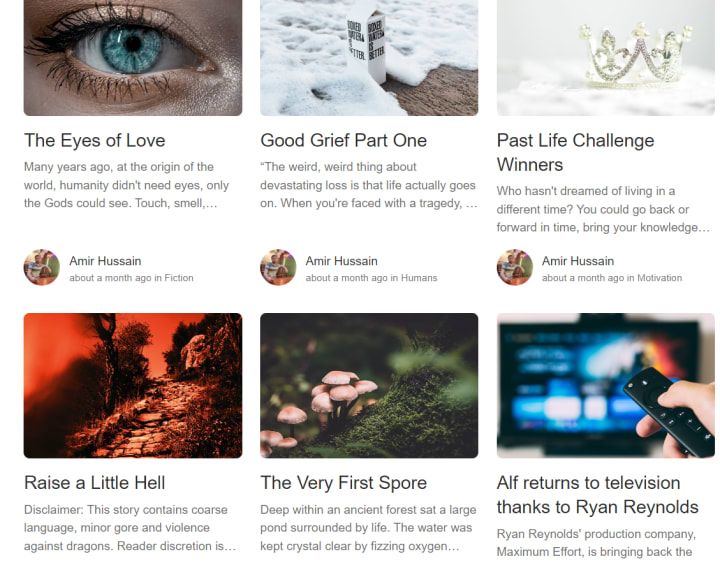The width and height of the screenshot is (720, 561).
Task: Open the blue eye thumbnail image
Action: (133, 57)
